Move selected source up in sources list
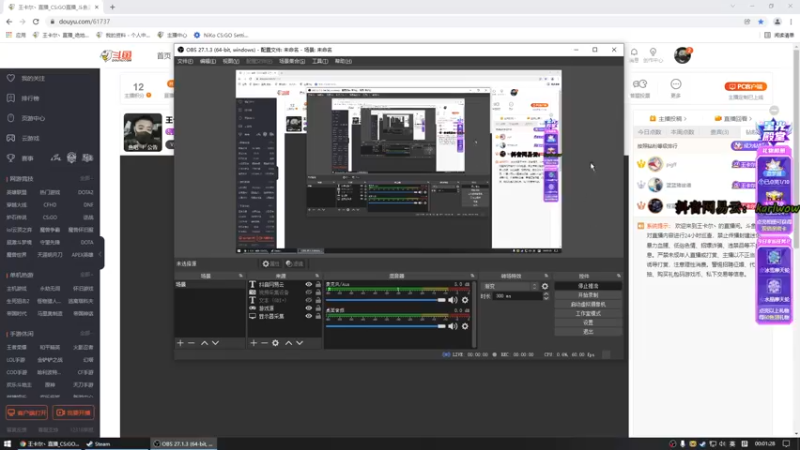800x450 pixels. (x=288, y=343)
